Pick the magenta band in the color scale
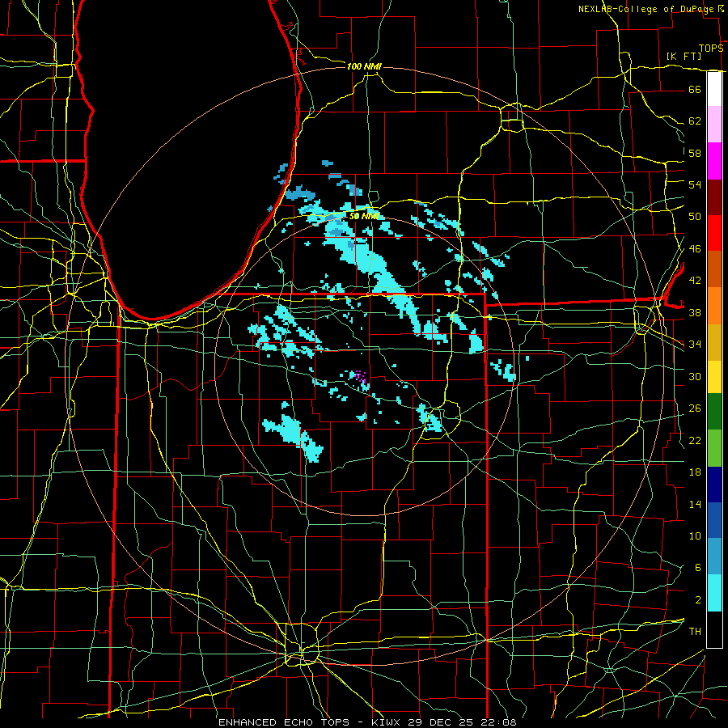Screen dimensions: 728x728 point(714,161)
